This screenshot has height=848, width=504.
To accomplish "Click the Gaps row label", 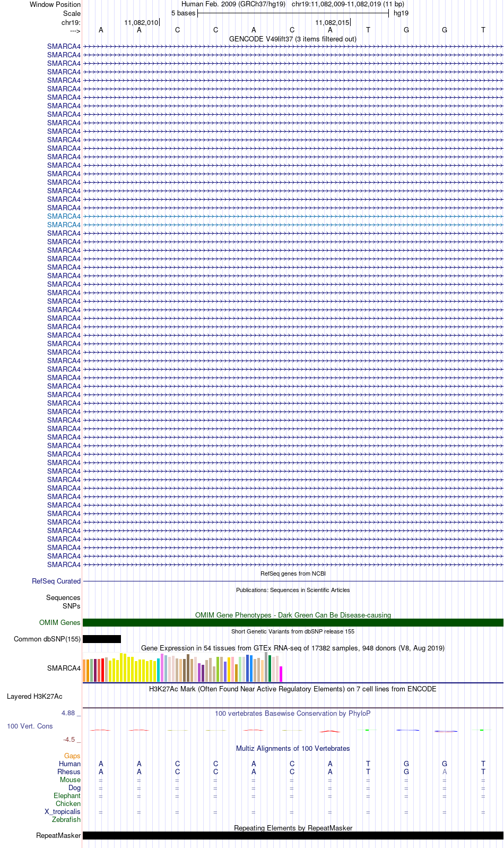I will [x=72, y=756].
